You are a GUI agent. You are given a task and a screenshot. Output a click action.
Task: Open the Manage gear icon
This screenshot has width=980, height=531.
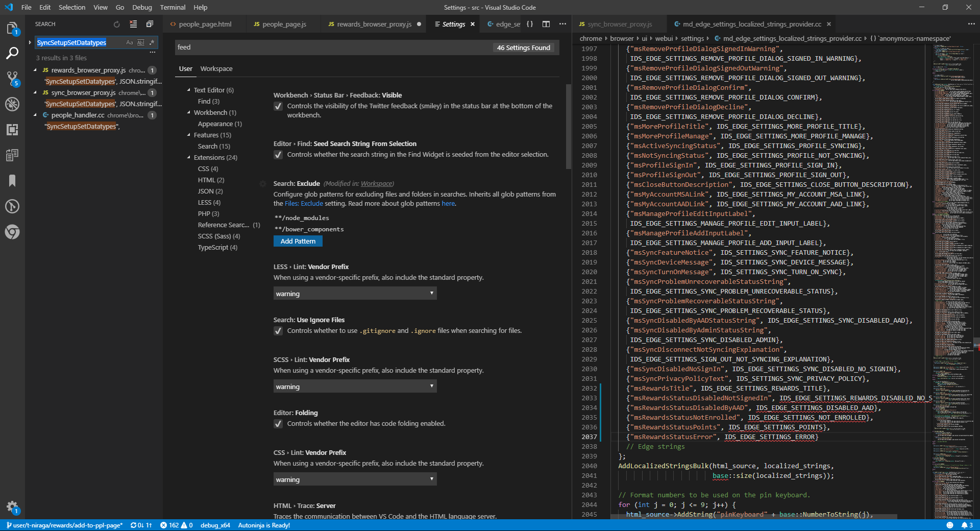(x=12, y=507)
